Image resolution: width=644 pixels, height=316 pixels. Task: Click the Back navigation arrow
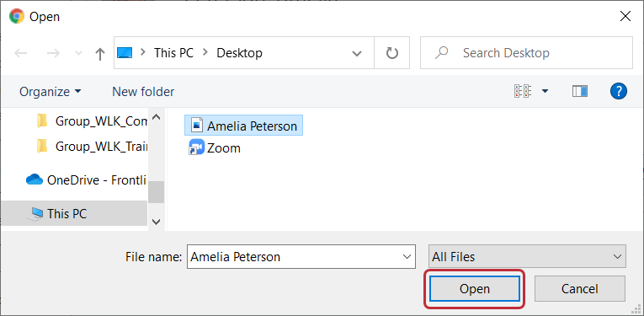tap(21, 53)
